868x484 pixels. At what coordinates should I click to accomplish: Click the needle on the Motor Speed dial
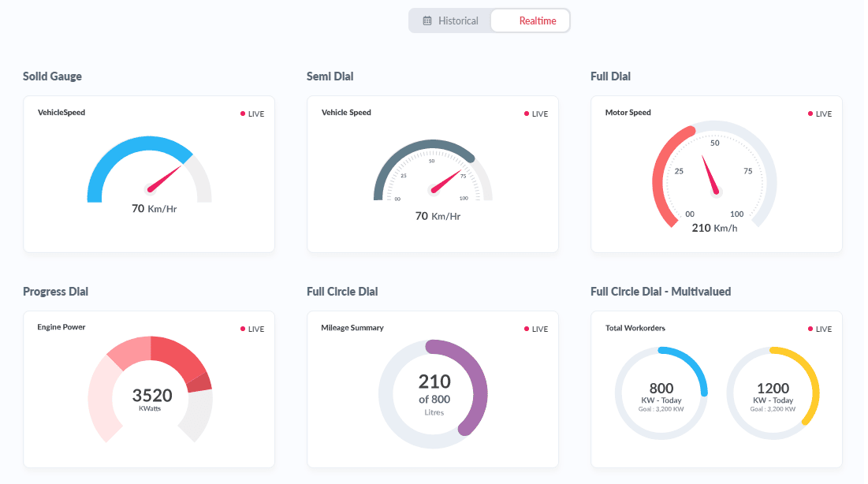click(x=710, y=175)
